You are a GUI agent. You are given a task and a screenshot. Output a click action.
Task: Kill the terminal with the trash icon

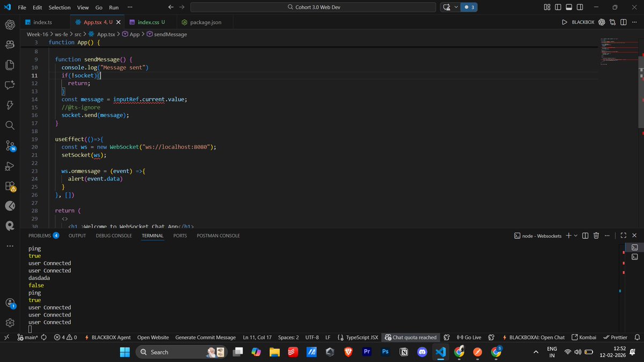click(x=596, y=235)
